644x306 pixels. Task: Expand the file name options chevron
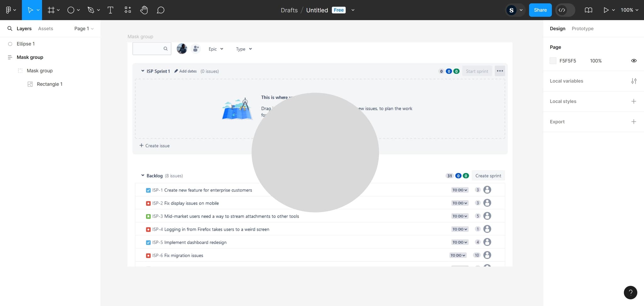[353, 10]
